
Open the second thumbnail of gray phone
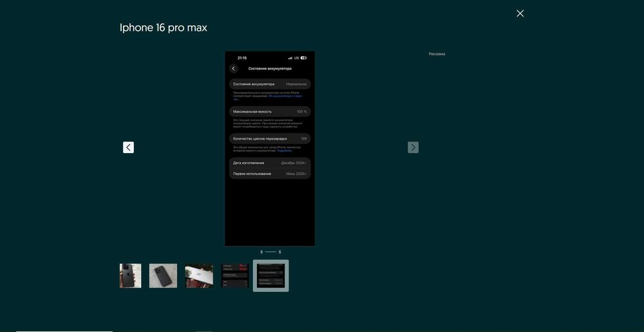(163, 276)
